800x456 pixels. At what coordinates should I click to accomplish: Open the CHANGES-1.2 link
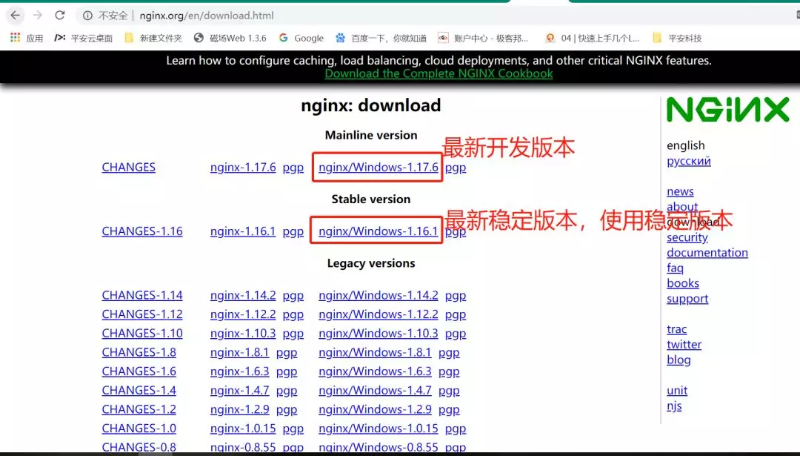point(139,409)
